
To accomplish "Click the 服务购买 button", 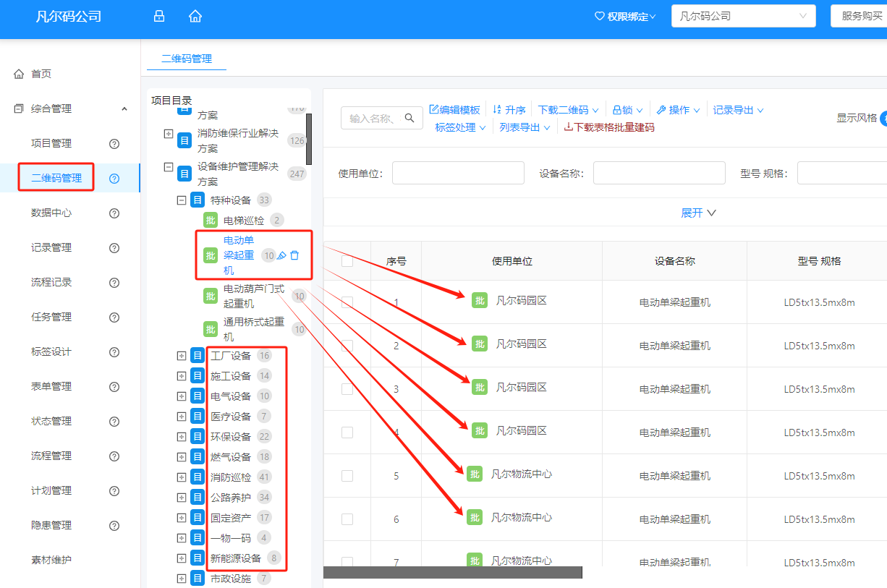I will point(862,15).
